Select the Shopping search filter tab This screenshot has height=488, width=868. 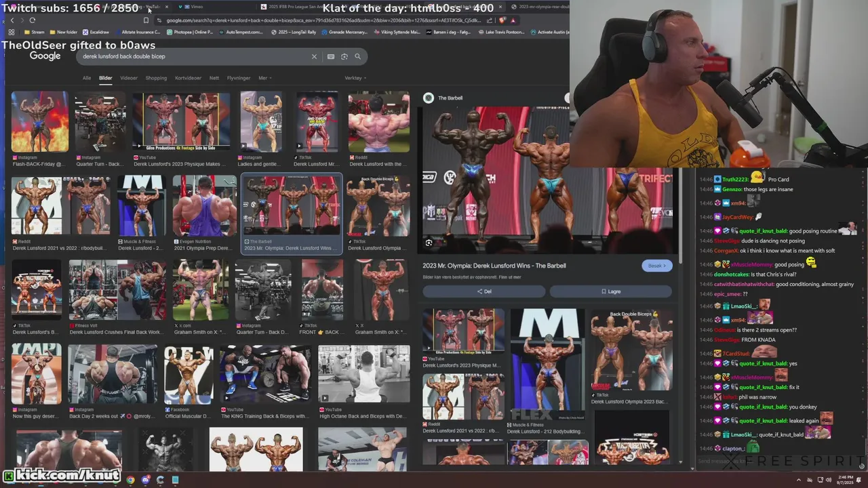click(156, 78)
